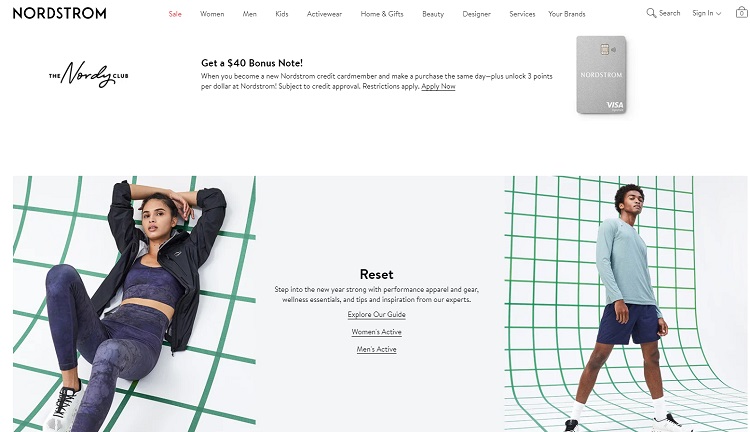Viewport: 750px width, 432px height.
Task: Click the Explore Our Guide link
Action: [376, 314]
